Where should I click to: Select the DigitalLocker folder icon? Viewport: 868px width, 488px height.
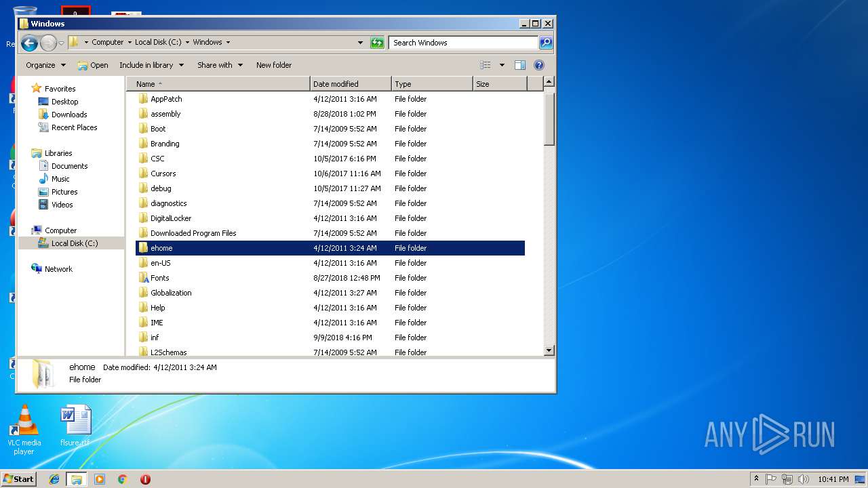pos(143,218)
